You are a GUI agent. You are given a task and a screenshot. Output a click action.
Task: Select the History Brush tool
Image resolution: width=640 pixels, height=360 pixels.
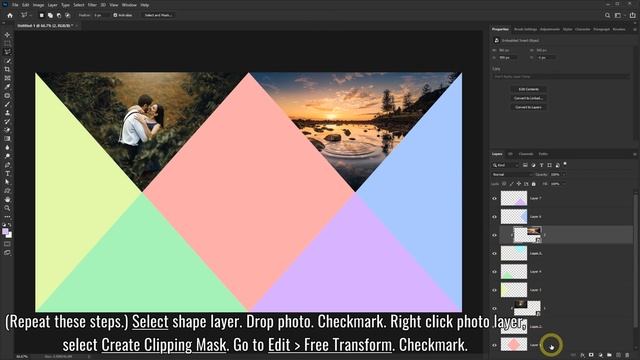pos(7,121)
